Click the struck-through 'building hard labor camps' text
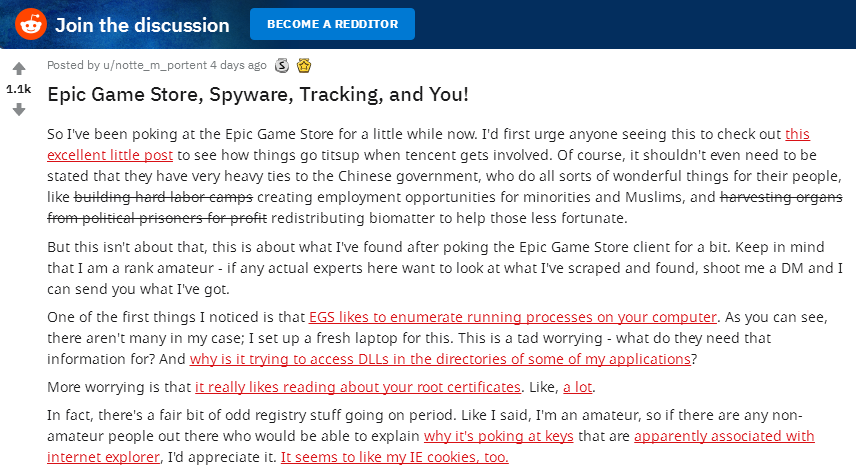 click(163, 197)
